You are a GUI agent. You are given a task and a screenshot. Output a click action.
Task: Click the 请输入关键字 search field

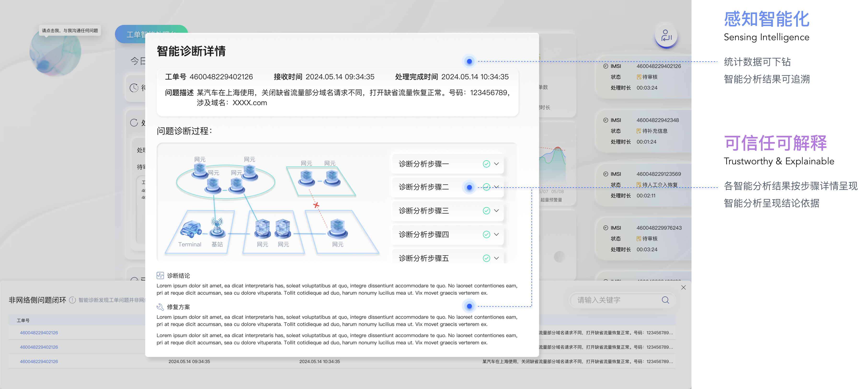(622, 300)
